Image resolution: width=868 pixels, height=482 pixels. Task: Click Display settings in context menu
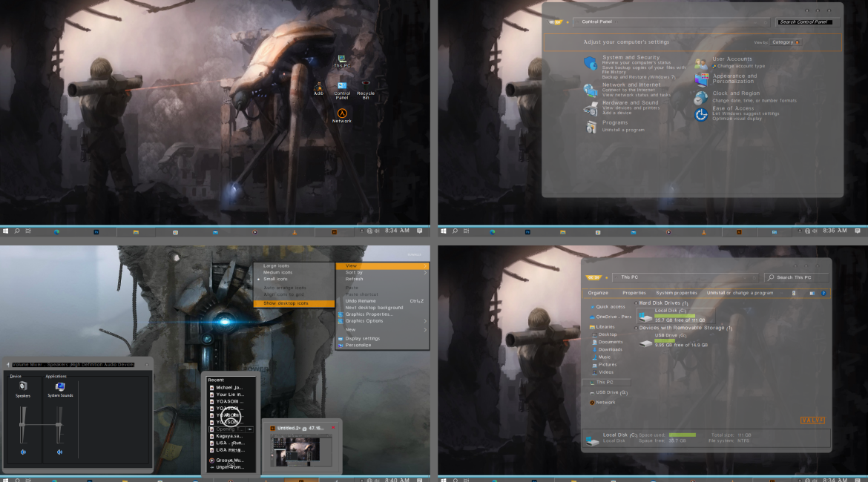point(362,338)
